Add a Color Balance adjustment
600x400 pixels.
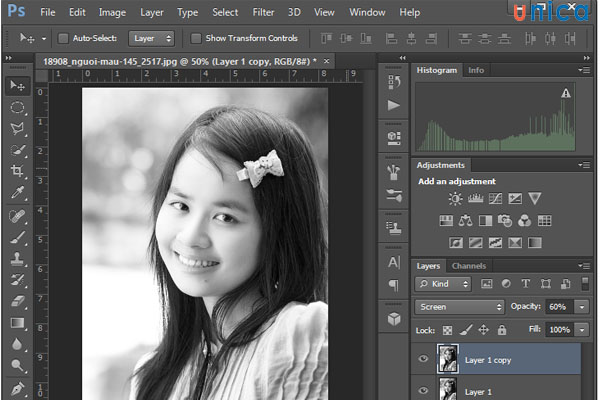coord(465,220)
